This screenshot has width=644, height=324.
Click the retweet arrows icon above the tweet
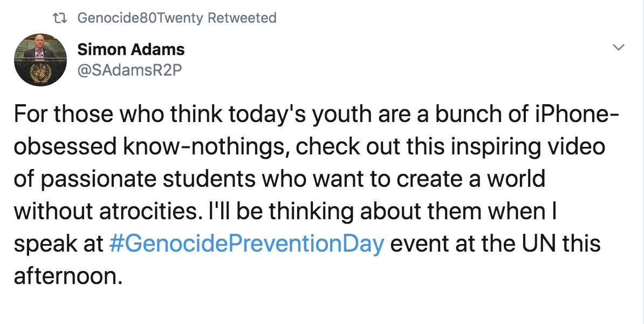tap(60, 18)
